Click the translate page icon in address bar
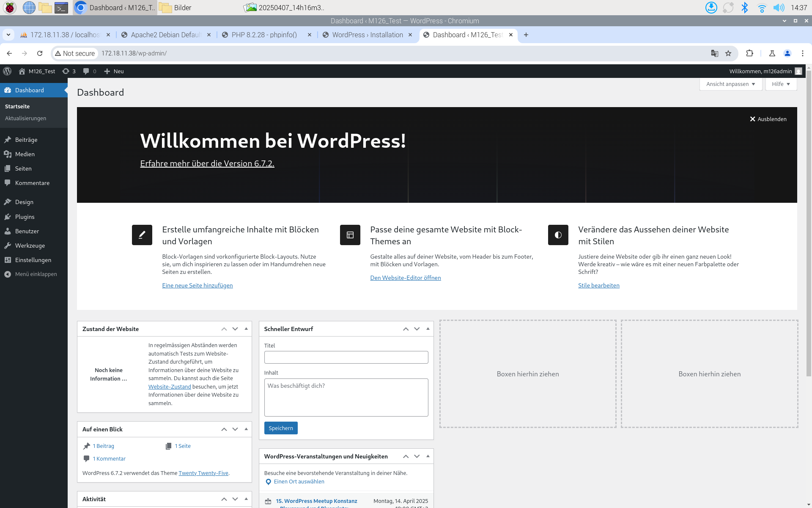This screenshot has height=508, width=812. click(714, 53)
